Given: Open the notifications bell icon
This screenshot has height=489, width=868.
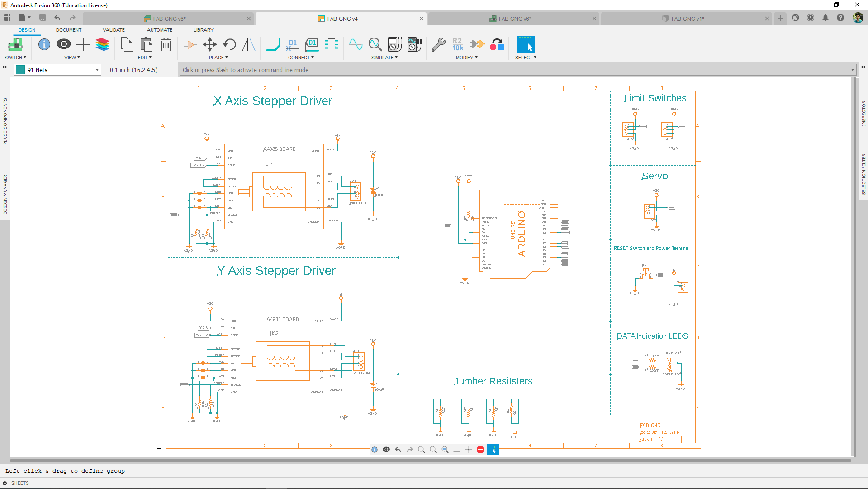Looking at the screenshot, I should click(825, 18).
